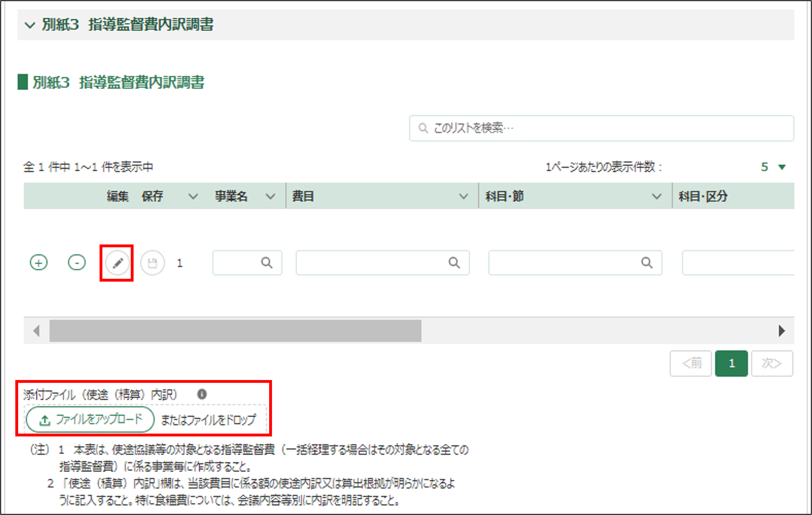The height and width of the screenshot is (515, 812).
Task: Click the magnifier icon in the 科目・節 field
Action: pos(647,263)
